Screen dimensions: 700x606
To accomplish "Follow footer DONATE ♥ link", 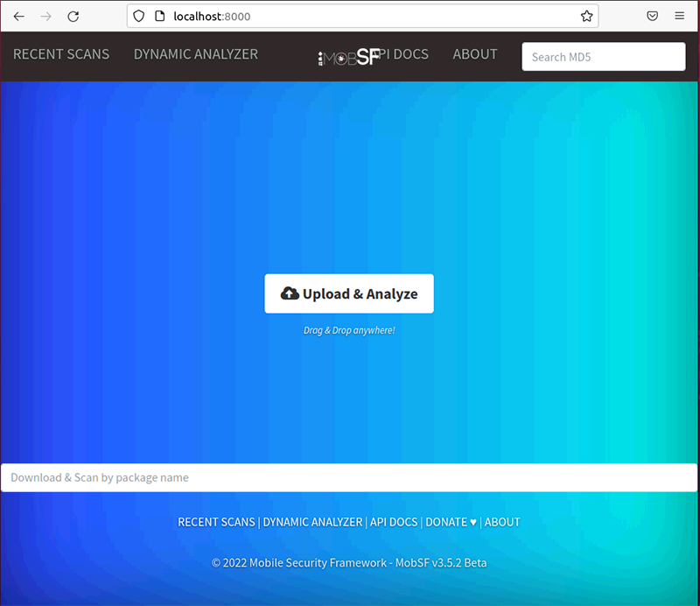I will tap(451, 522).
